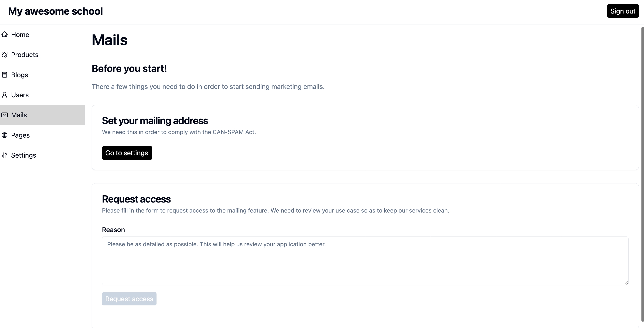Open Settings via the sliders icon
Viewport: 644px width, 328px height.
coord(5,155)
